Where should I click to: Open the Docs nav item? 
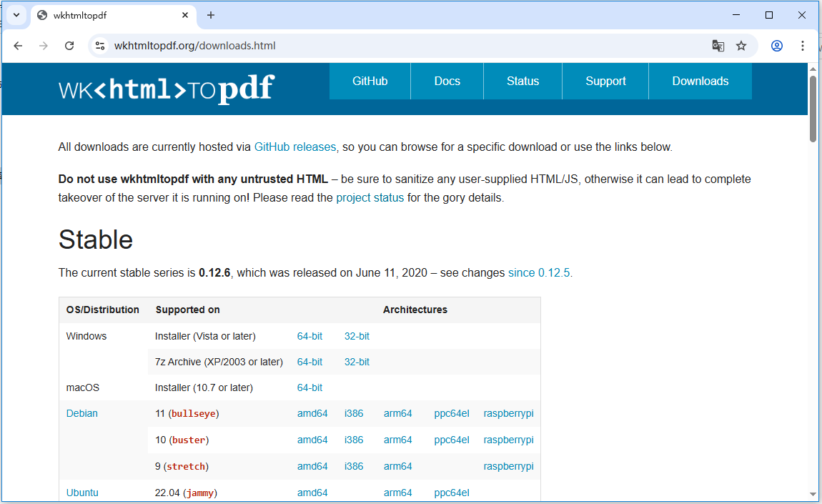[x=447, y=81]
